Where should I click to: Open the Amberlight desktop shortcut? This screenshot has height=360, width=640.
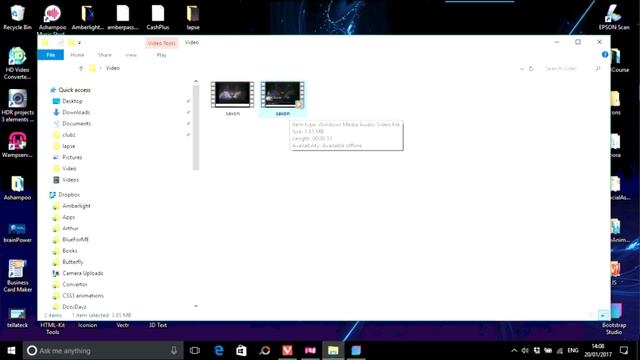pyautogui.click(x=87, y=17)
